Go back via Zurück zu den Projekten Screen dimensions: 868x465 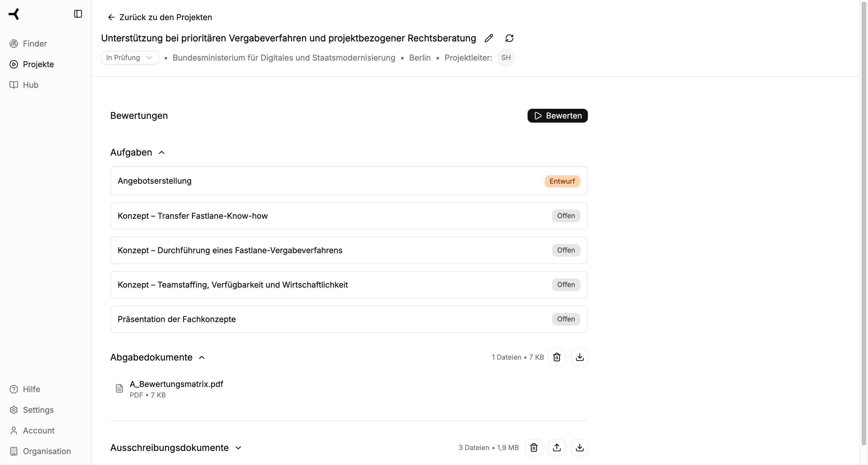[159, 17]
